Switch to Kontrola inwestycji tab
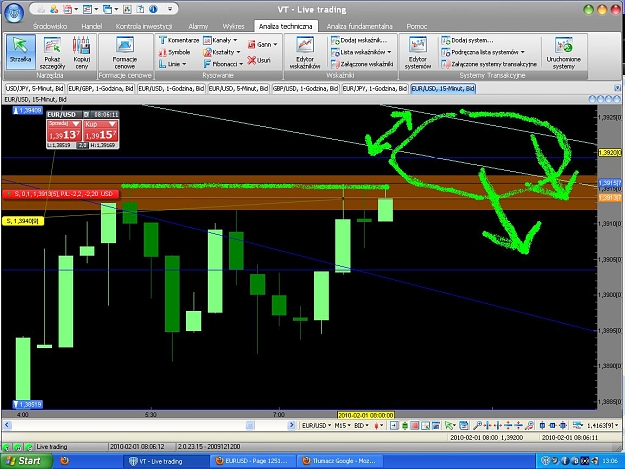Viewport: 625px width, 469px height. 144,26
